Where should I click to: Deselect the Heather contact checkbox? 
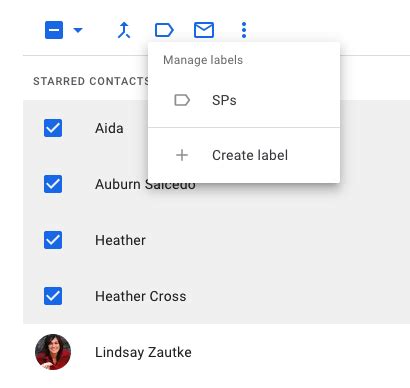(53, 240)
